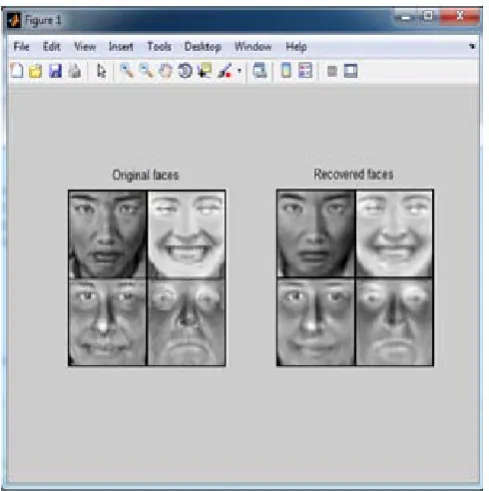489x491 pixels.
Task: Click the smiling top-right face in Original faces
Action: (186, 234)
